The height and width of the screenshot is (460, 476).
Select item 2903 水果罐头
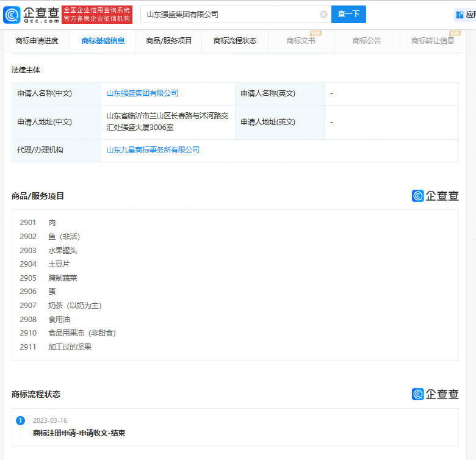[x=48, y=250]
